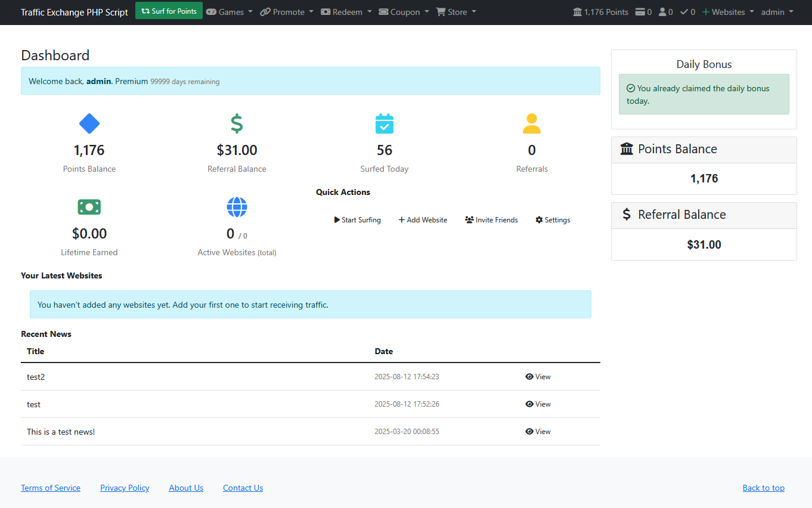Open the Store menu
This screenshot has width=812, height=508.
pyautogui.click(x=456, y=12)
